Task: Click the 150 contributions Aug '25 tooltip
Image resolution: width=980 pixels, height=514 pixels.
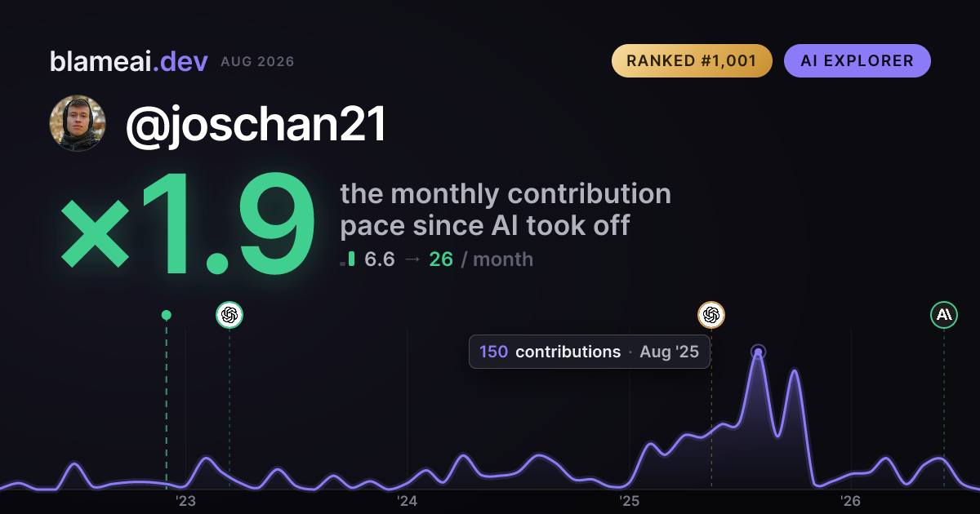Action: coord(590,352)
